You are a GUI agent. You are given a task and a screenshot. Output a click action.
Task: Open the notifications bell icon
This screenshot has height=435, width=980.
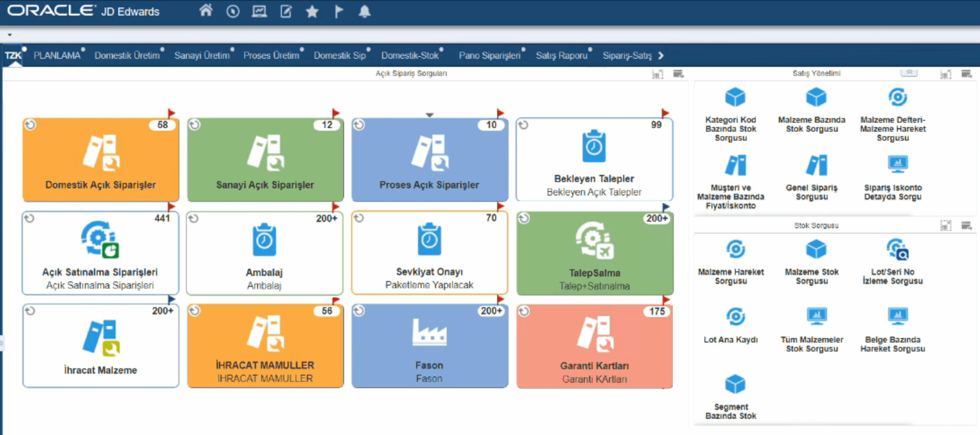point(364,11)
